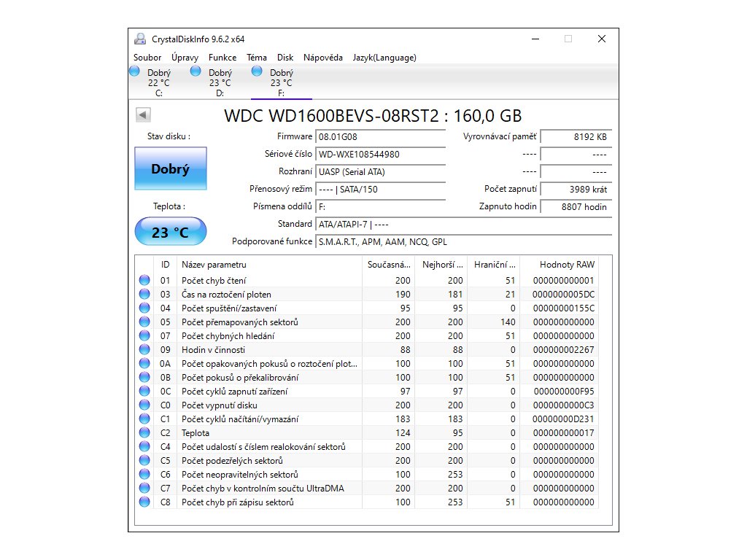747x560 pixels.
Task: Select the Teplota attribute name text
Action: click(x=196, y=433)
